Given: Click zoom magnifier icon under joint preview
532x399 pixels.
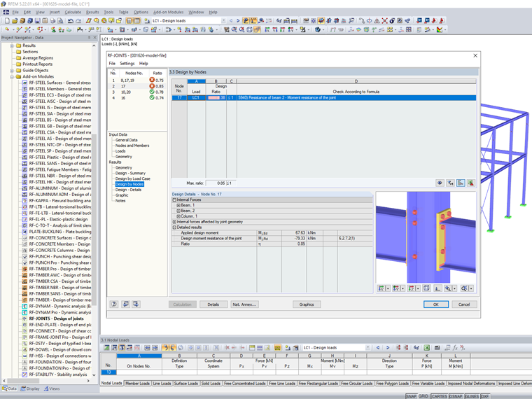Looking at the screenshot, I should coord(448,288).
